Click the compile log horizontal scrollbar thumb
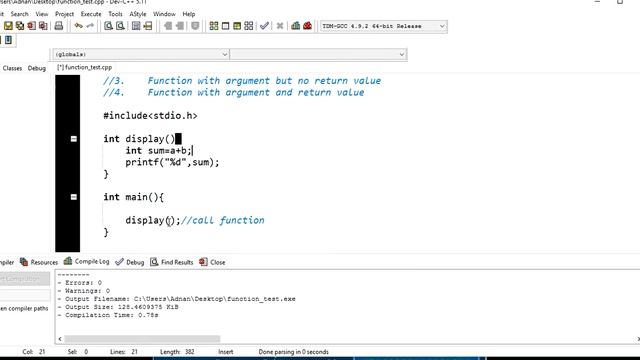640x360 pixels. coord(142,339)
